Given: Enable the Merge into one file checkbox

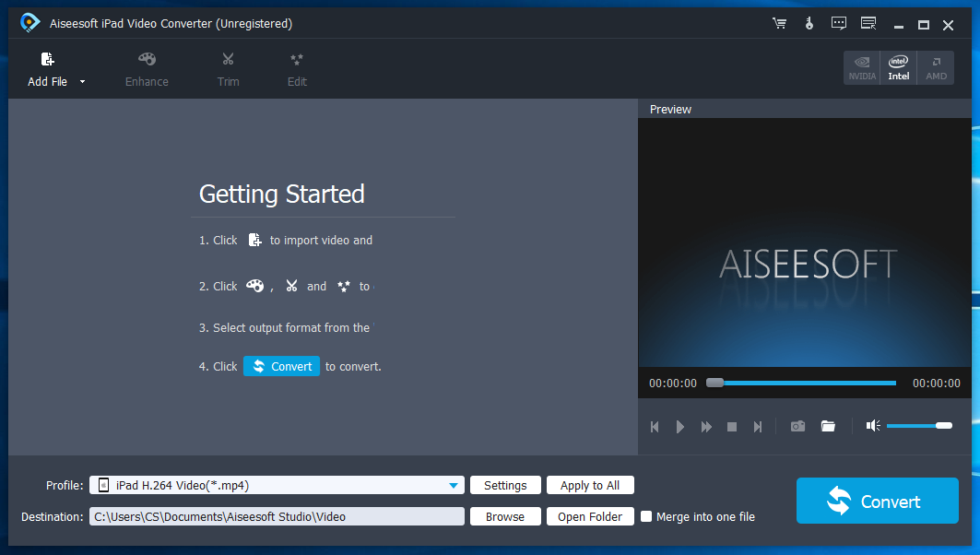Looking at the screenshot, I should click(x=646, y=516).
